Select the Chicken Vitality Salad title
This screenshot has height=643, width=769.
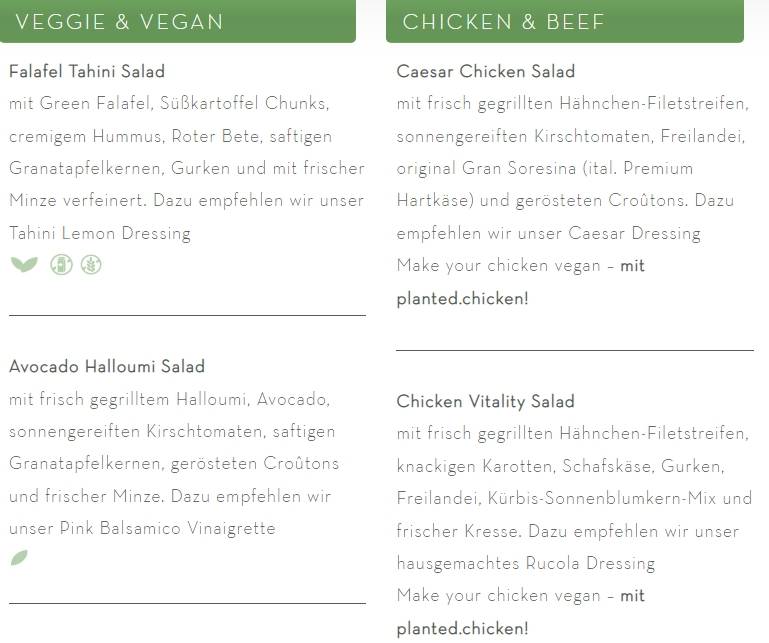tap(486, 402)
